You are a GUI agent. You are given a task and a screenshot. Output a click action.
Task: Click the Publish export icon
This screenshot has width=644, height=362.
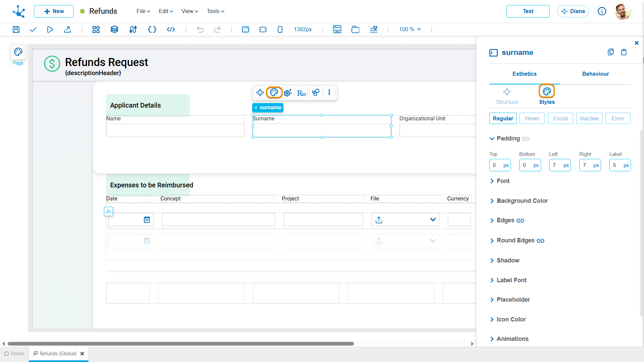click(x=67, y=29)
